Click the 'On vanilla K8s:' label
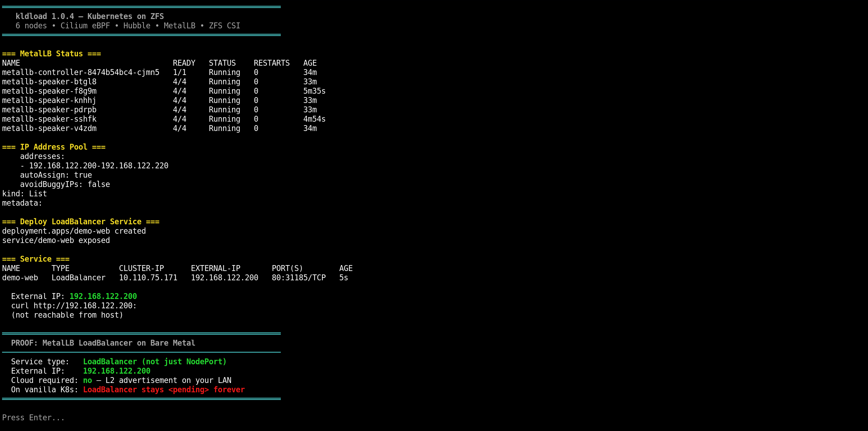 click(45, 390)
